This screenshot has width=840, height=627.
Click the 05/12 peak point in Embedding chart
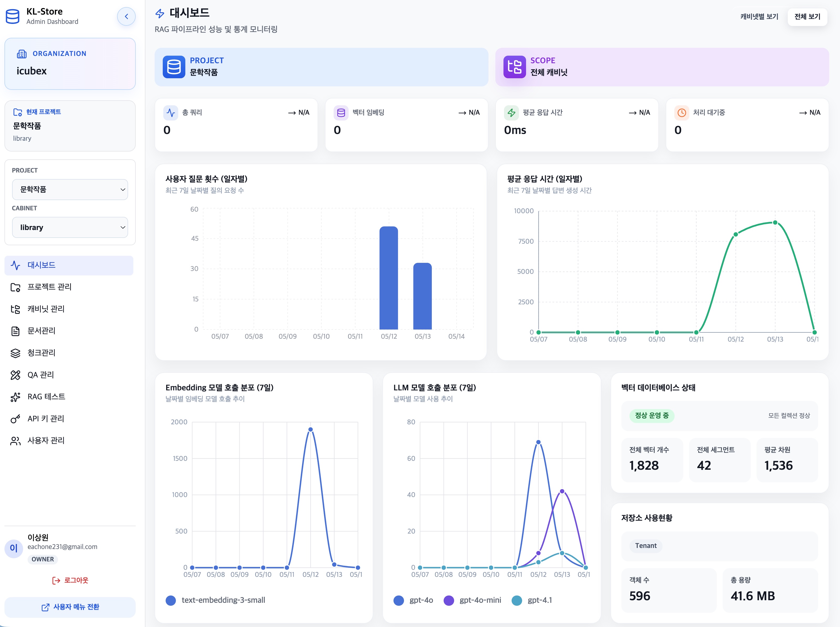(310, 430)
